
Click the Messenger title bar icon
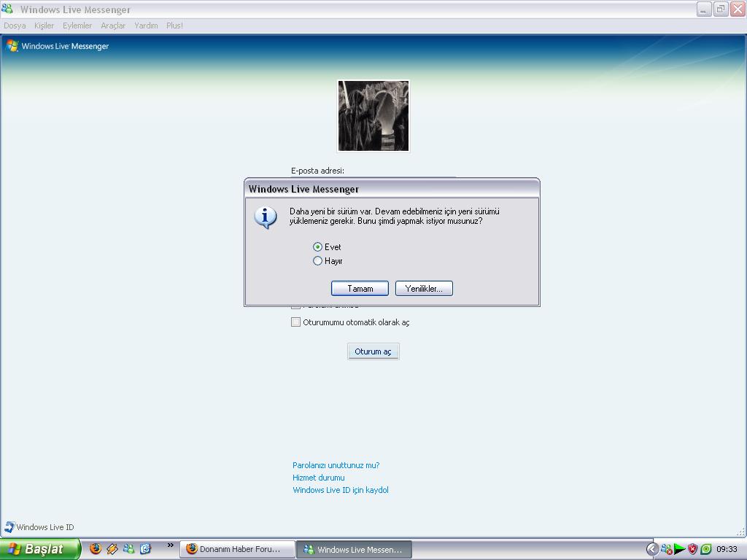tap(7, 9)
